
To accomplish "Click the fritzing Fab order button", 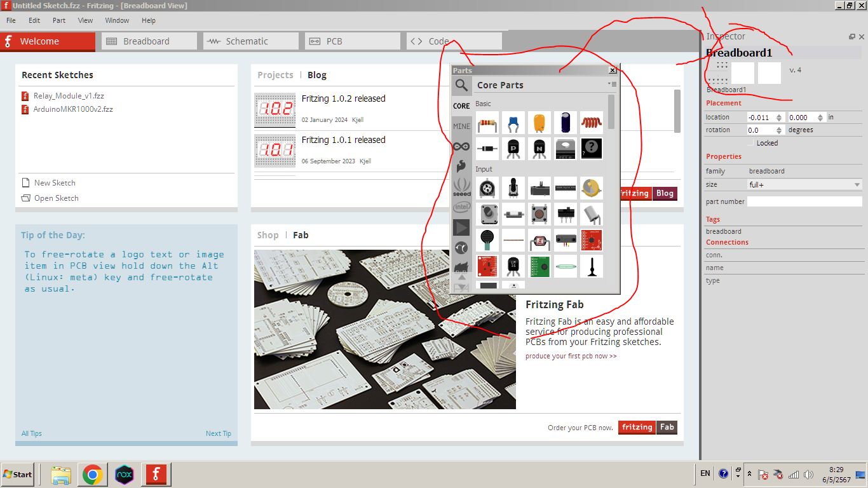I will point(648,428).
